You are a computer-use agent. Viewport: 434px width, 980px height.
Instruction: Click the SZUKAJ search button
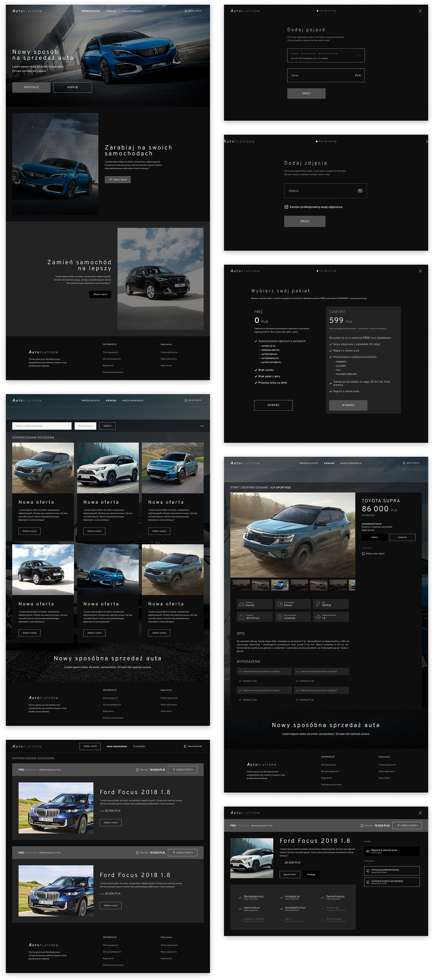tap(107, 426)
